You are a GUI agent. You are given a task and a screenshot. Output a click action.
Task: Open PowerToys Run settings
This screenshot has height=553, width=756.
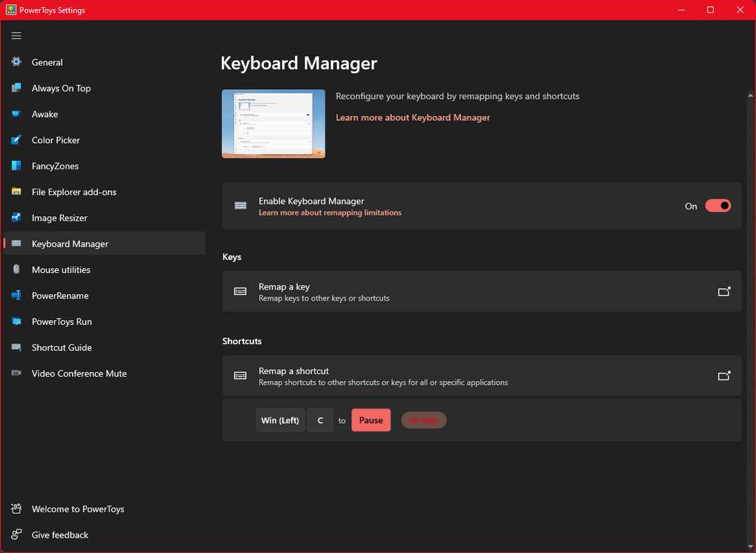pos(104,321)
